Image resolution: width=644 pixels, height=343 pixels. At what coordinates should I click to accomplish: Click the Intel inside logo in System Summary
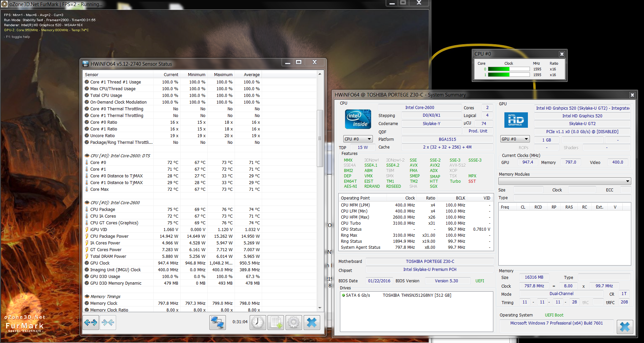[x=358, y=119]
